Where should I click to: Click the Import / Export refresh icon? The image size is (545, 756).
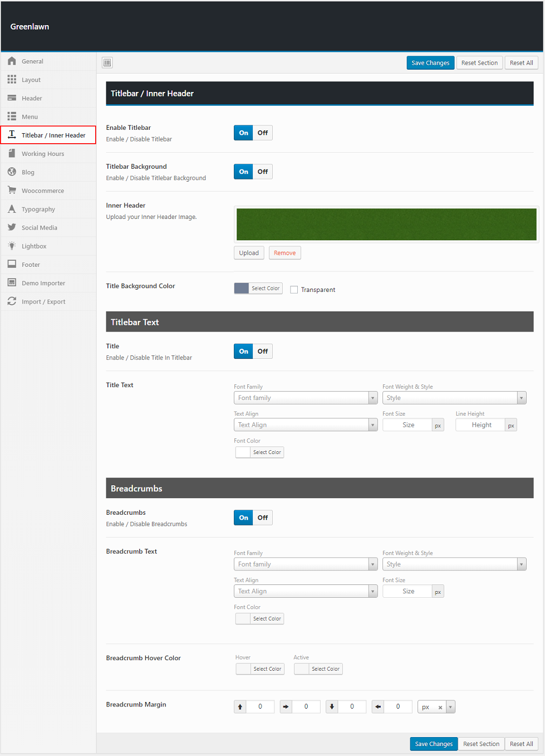point(12,301)
